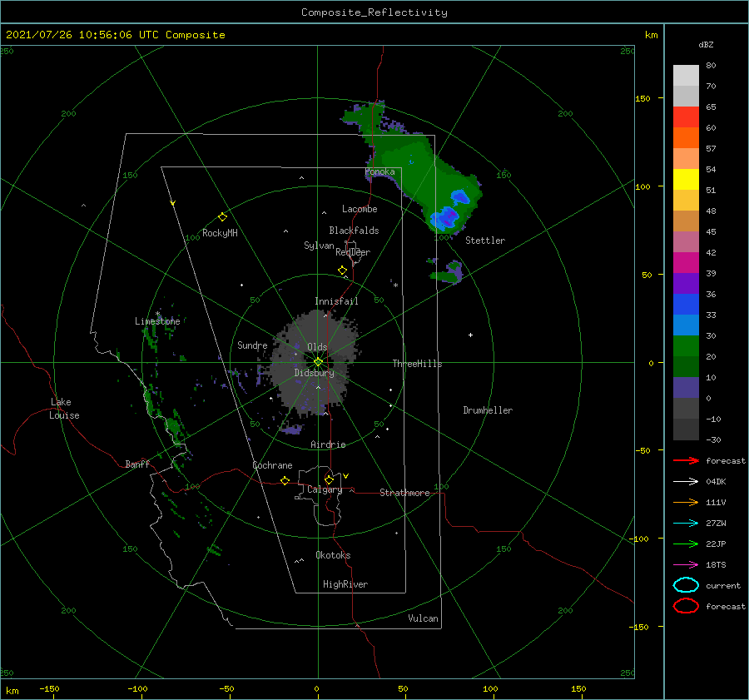This screenshot has height=700, width=749.
Task: Click the Lacombe city label
Action: 360,209
